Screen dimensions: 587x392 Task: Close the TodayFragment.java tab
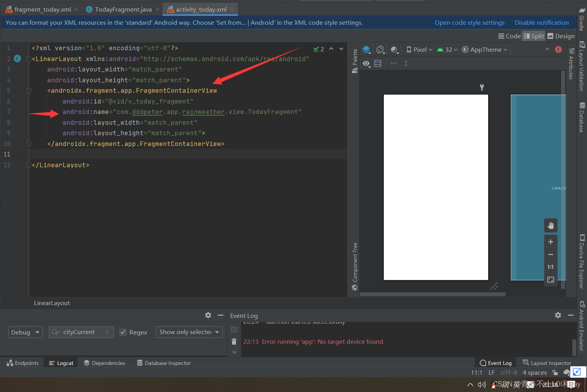158,9
